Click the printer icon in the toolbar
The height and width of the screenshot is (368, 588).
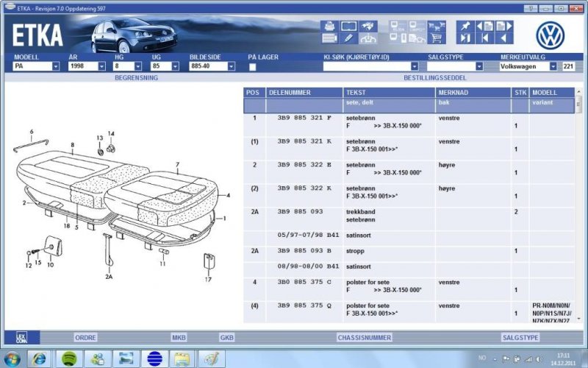pyautogui.click(x=329, y=26)
